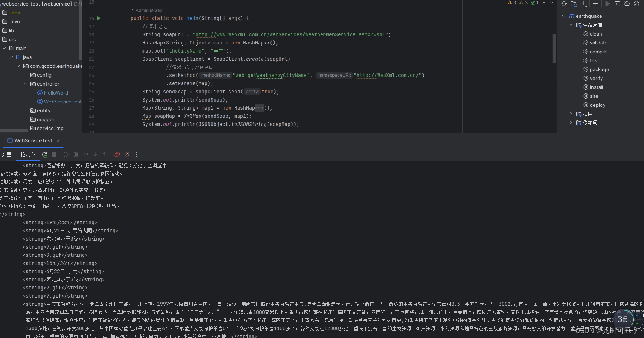Collapse the 生命周期 lifecycle node
This screenshot has height=338, width=644.
571,25
